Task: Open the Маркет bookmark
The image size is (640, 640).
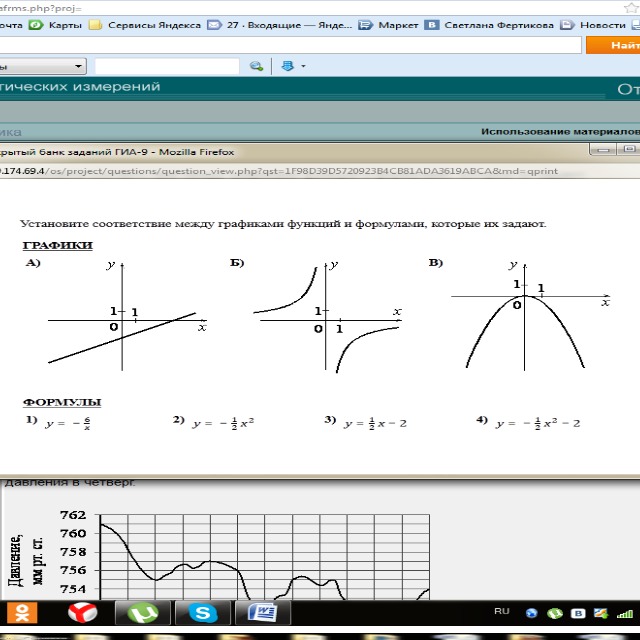Action: click(x=388, y=25)
